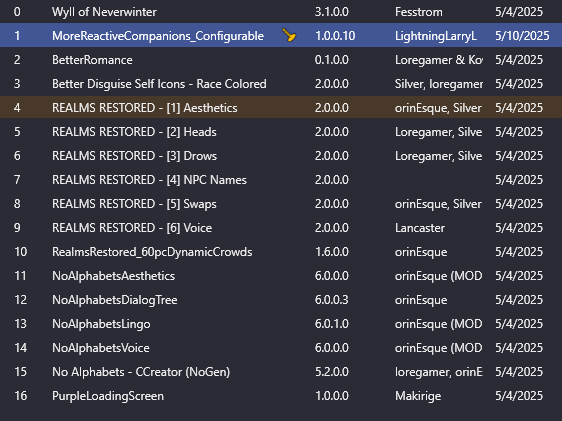Select the Wyll of Neverwinter mod row

tap(281, 12)
